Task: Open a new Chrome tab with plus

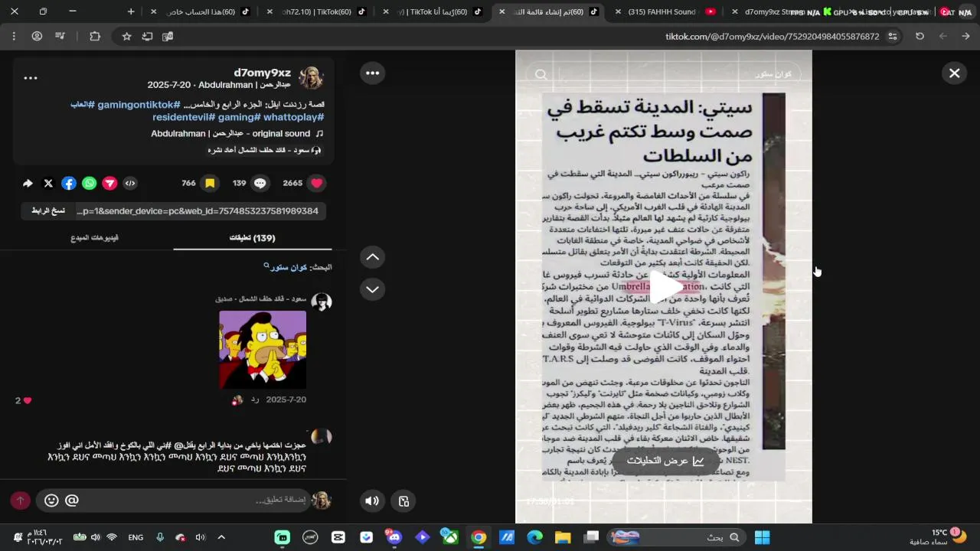Action: click(x=131, y=11)
